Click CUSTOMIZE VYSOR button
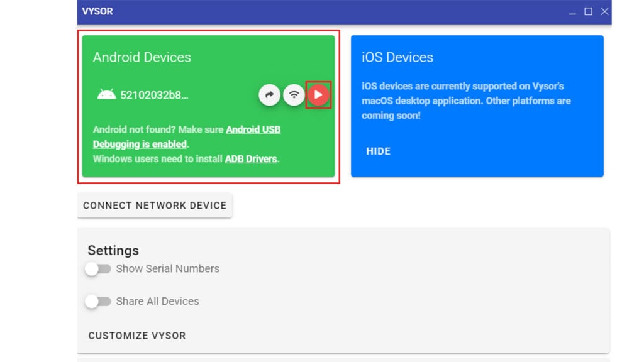The width and height of the screenshot is (644, 362). (137, 336)
